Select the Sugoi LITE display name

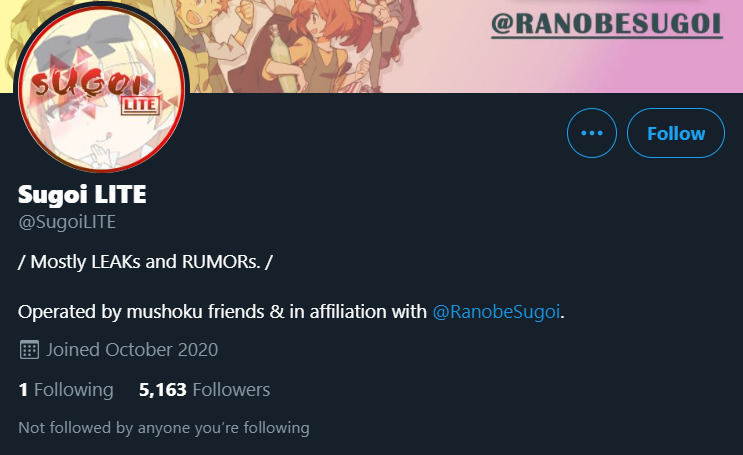pyautogui.click(x=82, y=194)
